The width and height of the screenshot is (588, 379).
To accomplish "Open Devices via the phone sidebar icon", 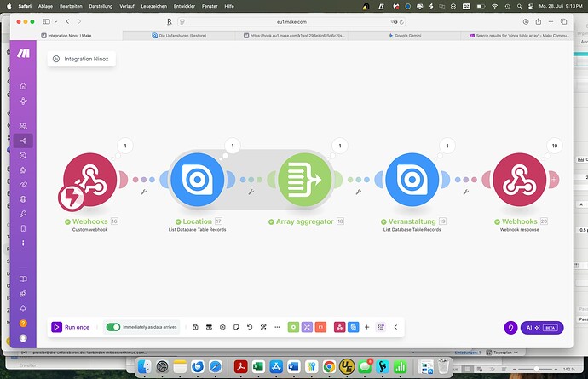I will (23, 228).
